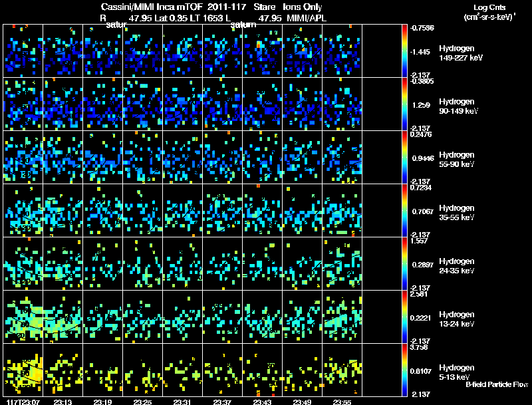Click the 117T23:07 time label

23,402
